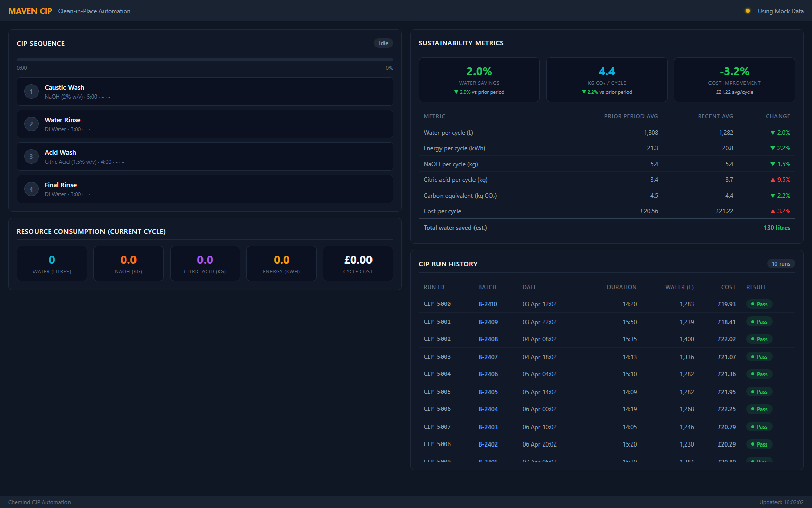This screenshot has width=812, height=508.
Task: Collapse the SUSTAINABILITY METRICS panel
Action: (461, 43)
